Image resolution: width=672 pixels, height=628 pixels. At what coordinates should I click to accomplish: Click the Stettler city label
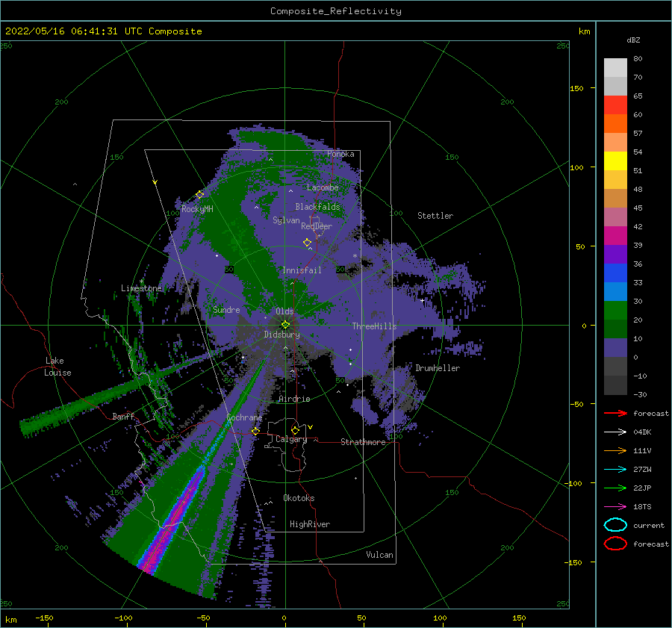tap(435, 216)
